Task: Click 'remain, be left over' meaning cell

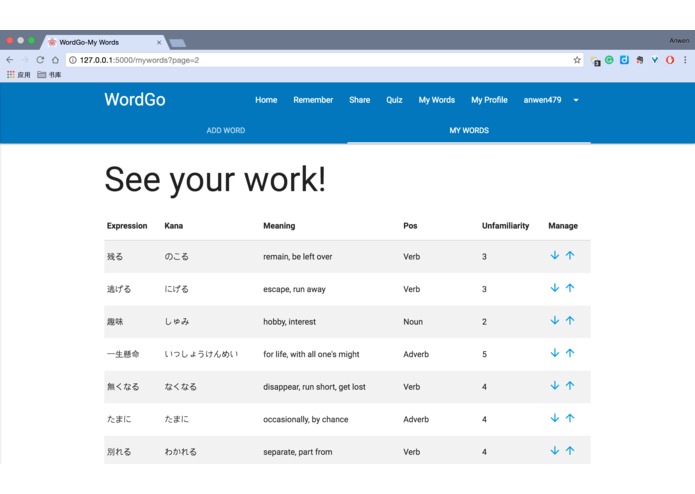Action: (x=297, y=257)
